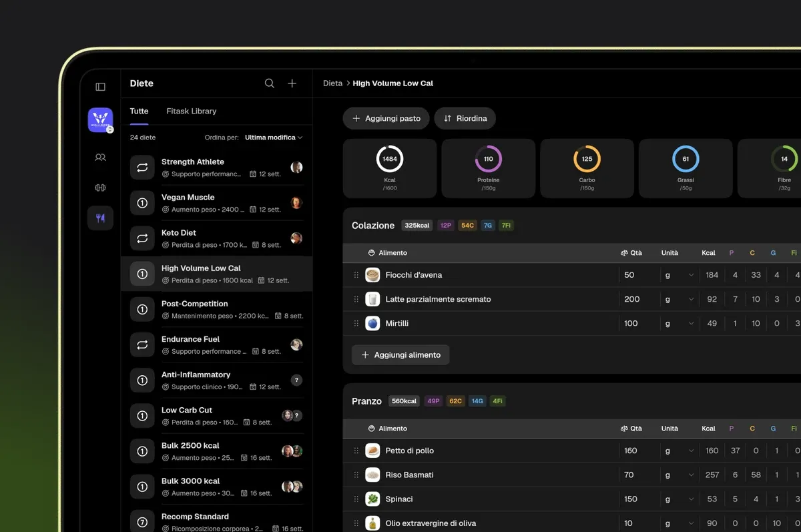The width and height of the screenshot is (801, 532).
Task: Expand unit dropdown for Fiocchi d'avena
Action: coord(679,275)
